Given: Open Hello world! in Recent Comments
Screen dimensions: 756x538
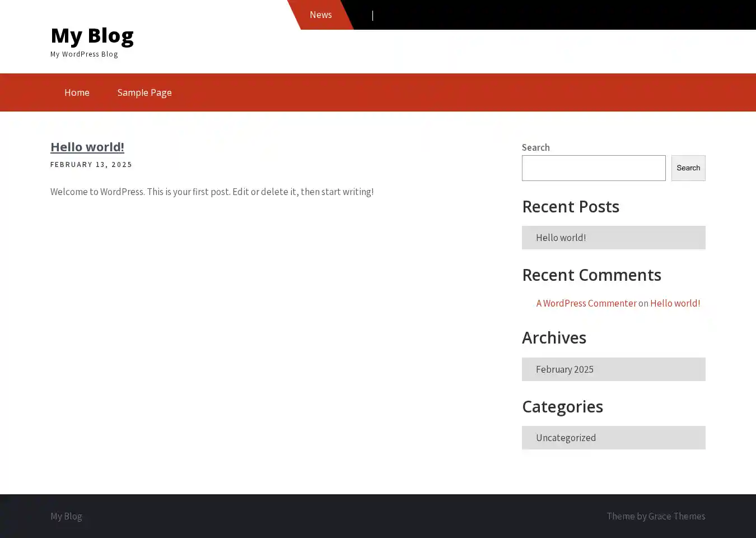Looking at the screenshot, I should (x=675, y=303).
